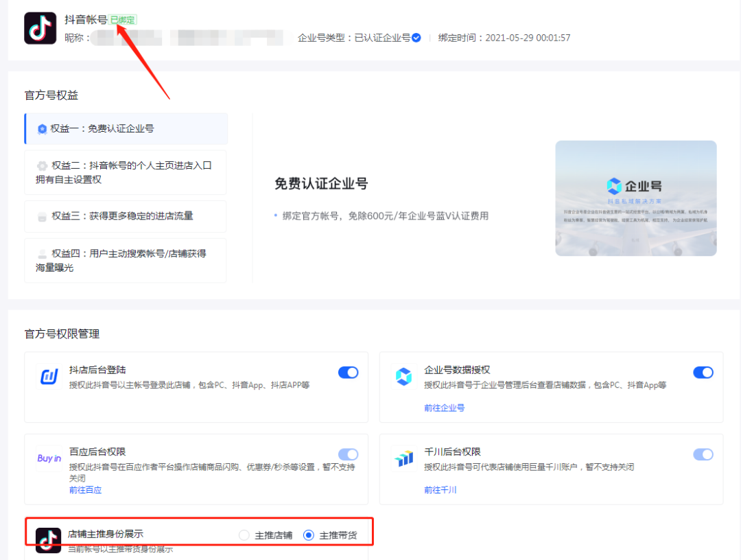The width and height of the screenshot is (741, 560).
Task: Click the icon beside 权益二
Action: (x=42, y=166)
